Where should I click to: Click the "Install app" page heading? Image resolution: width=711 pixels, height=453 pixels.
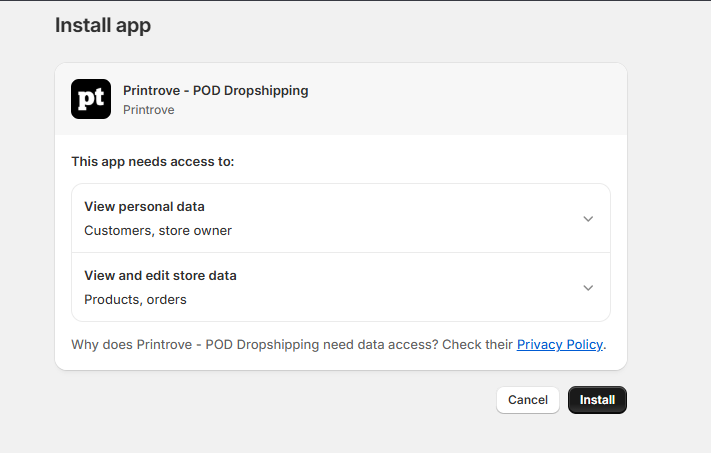coord(103,25)
